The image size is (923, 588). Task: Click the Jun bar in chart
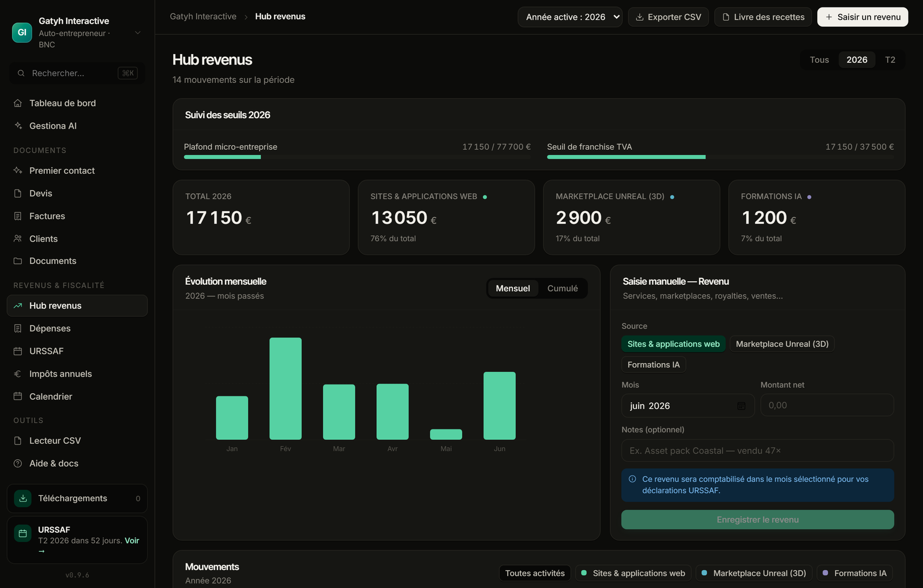[x=500, y=406]
